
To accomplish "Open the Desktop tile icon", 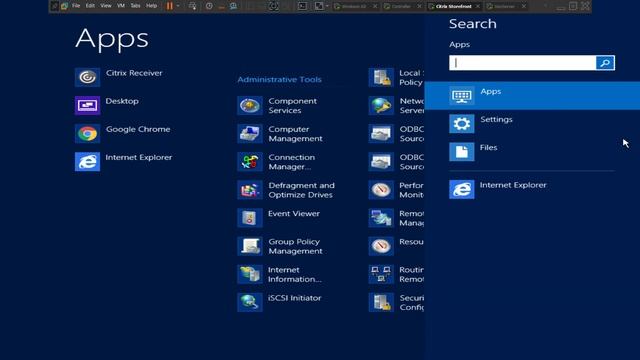I will pyautogui.click(x=87, y=105).
